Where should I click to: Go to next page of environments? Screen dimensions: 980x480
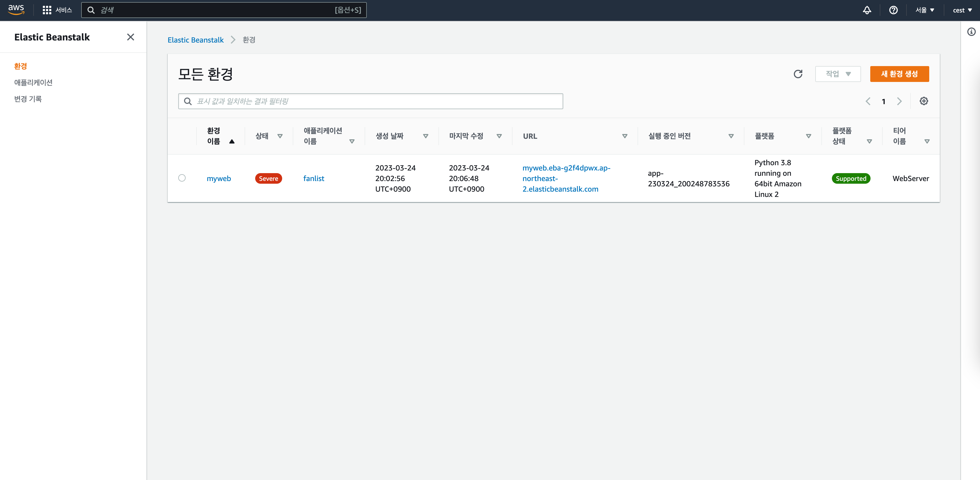tap(899, 101)
